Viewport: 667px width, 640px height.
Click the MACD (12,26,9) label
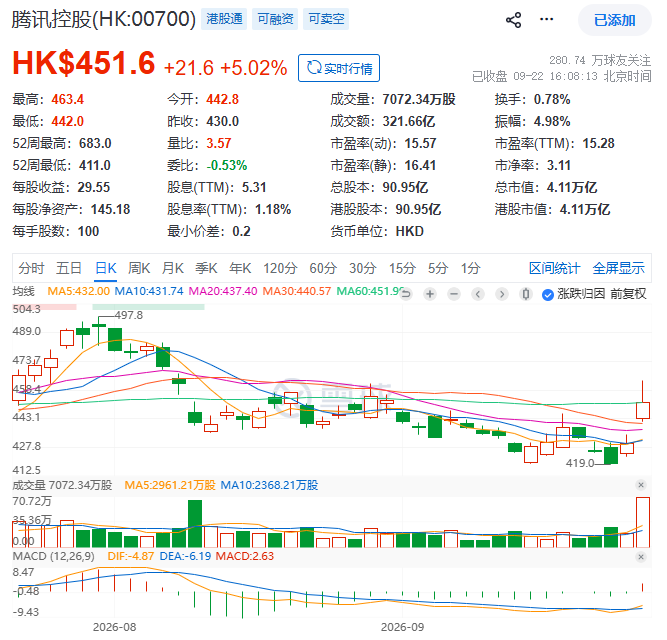coord(54,556)
